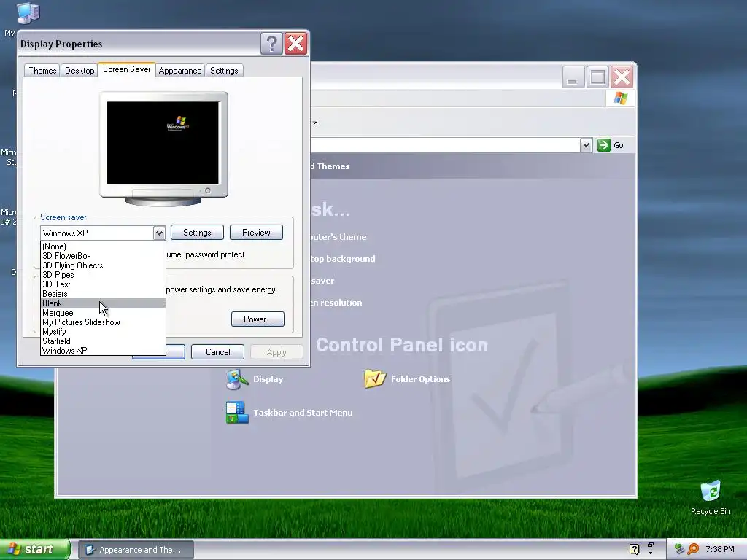This screenshot has width=747, height=560.
Task: Choose Starfield screen saver
Action: pyautogui.click(x=103, y=341)
